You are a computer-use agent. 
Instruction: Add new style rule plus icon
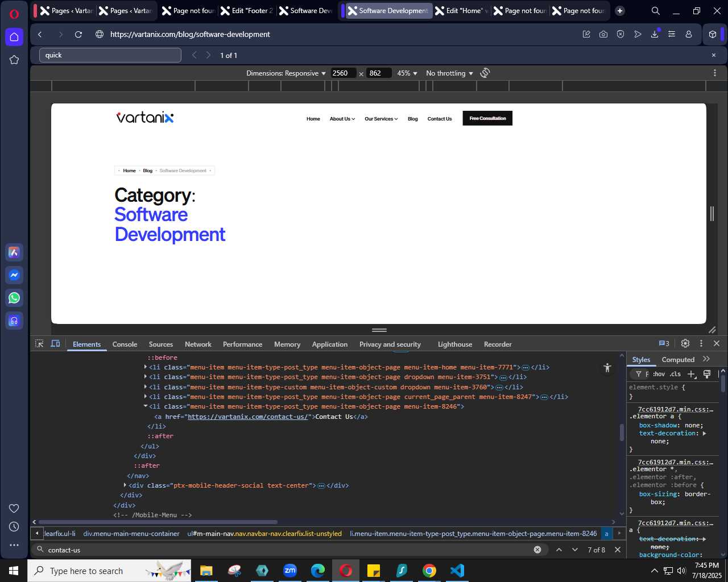[692, 374]
